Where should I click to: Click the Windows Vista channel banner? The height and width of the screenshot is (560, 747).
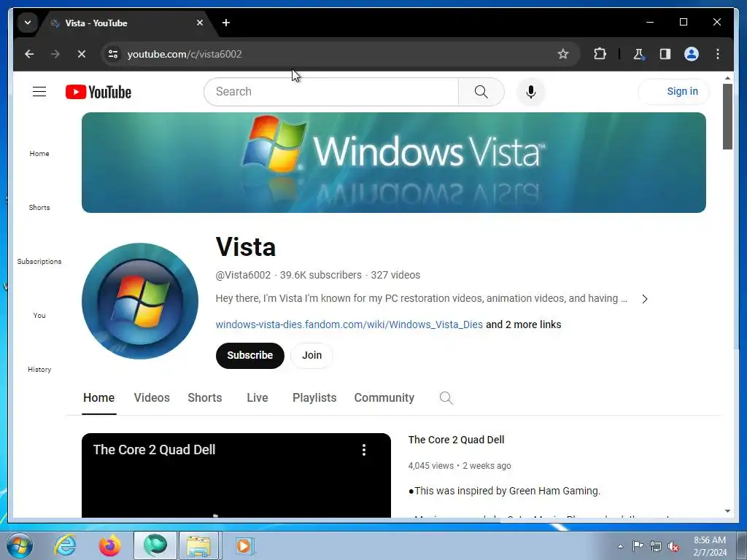click(x=393, y=163)
